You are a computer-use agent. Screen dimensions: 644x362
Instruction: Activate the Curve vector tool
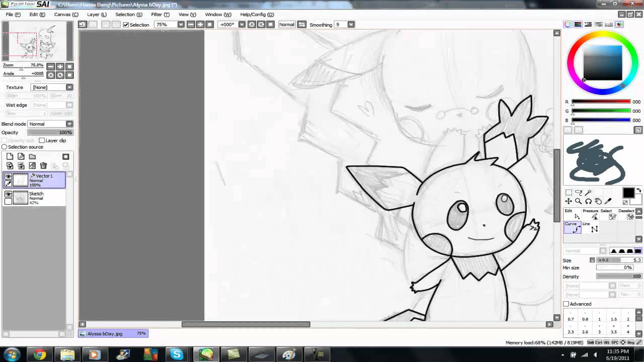(573, 227)
